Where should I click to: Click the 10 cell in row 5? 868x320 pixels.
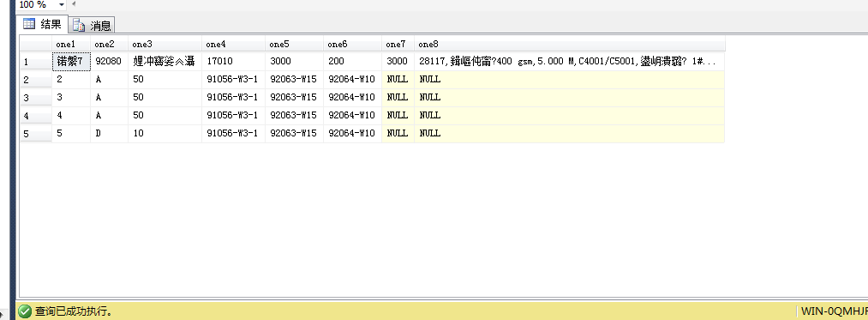coord(165,134)
